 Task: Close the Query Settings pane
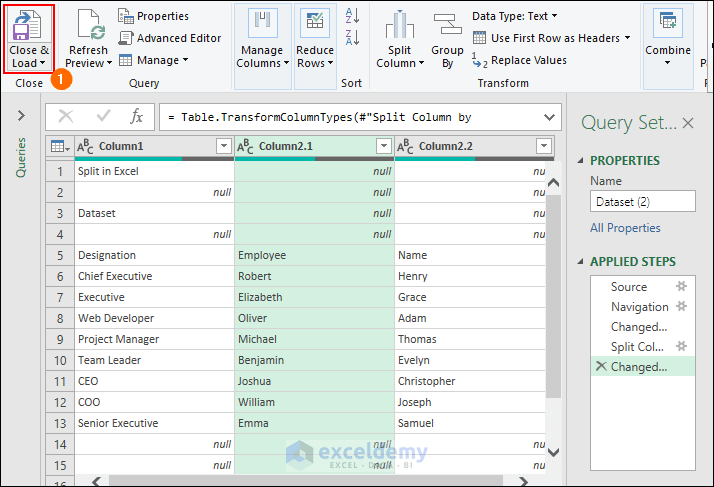688,123
